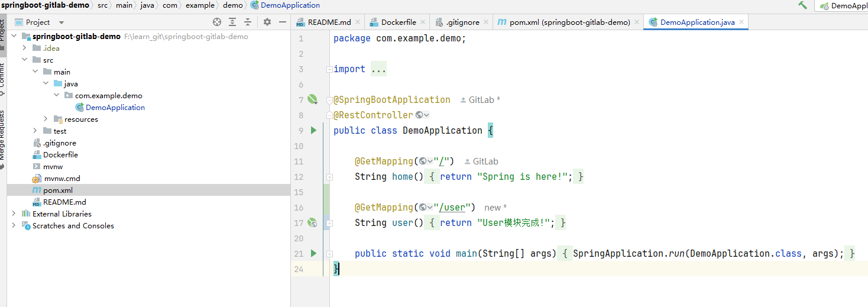Unfold the collapsed import statements
Screen dimensions: 868x307
(x=378, y=69)
